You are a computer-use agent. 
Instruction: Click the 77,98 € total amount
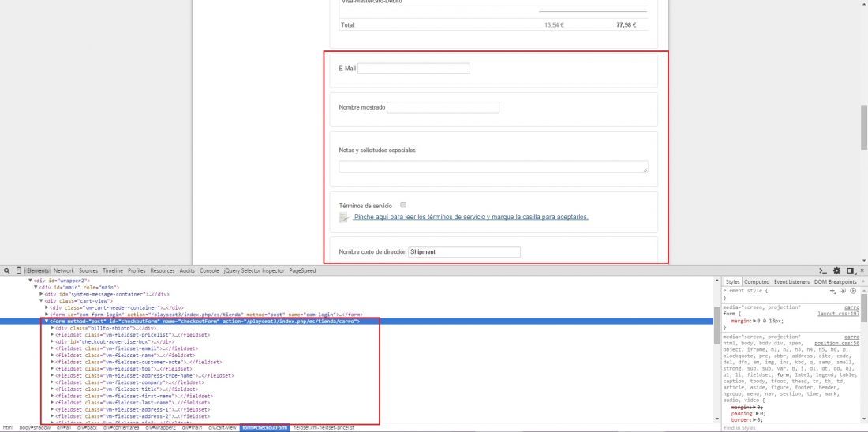pyautogui.click(x=626, y=25)
